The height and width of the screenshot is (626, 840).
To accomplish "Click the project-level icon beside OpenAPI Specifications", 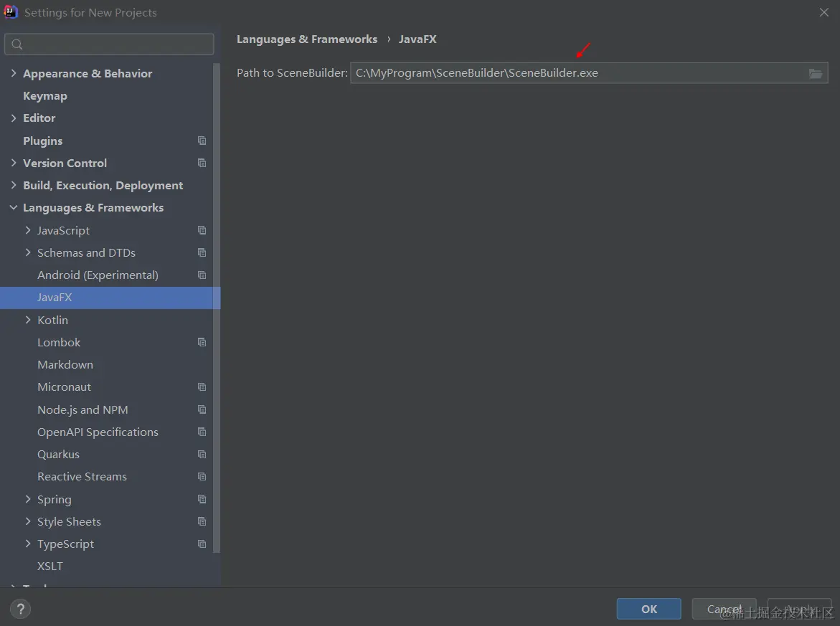I will [x=202, y=432].
